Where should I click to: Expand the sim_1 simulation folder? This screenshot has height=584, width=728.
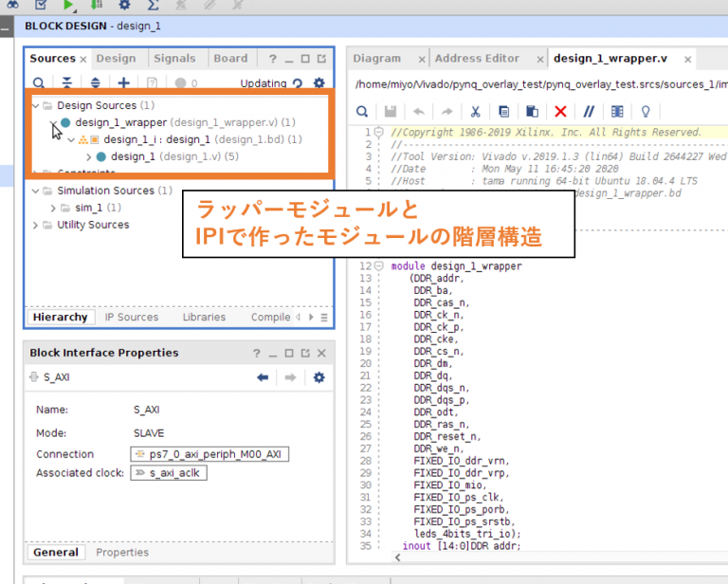point(53,208)
